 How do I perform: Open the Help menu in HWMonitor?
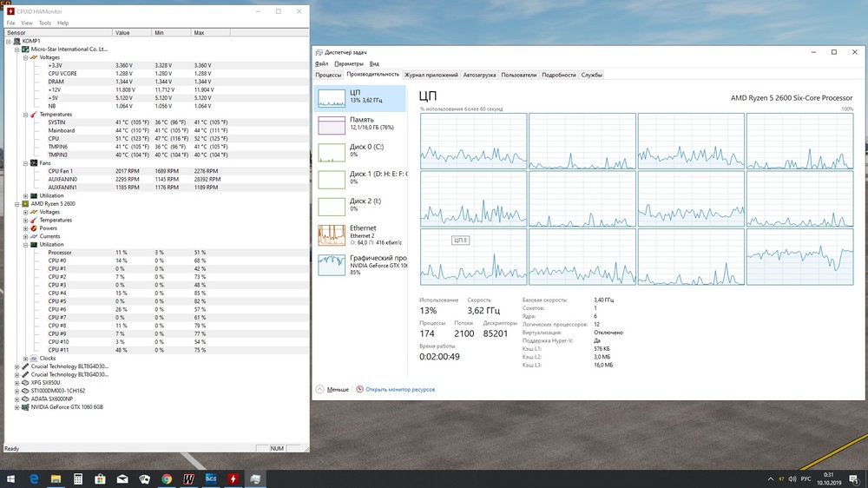click(63, 23)
